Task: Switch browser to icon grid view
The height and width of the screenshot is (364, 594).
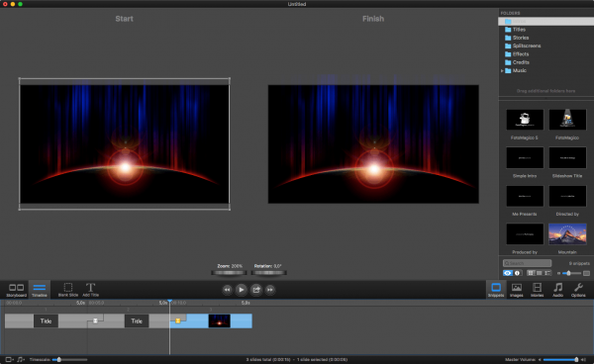Action: pos(531,273)
